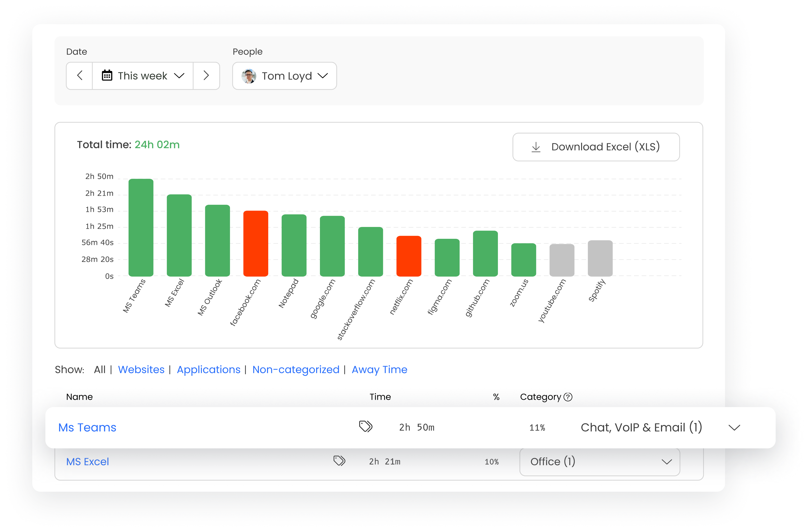
Task: Click the 11% value in Ms Teams row
Action: pyautogui.click(x=537, y=428)
